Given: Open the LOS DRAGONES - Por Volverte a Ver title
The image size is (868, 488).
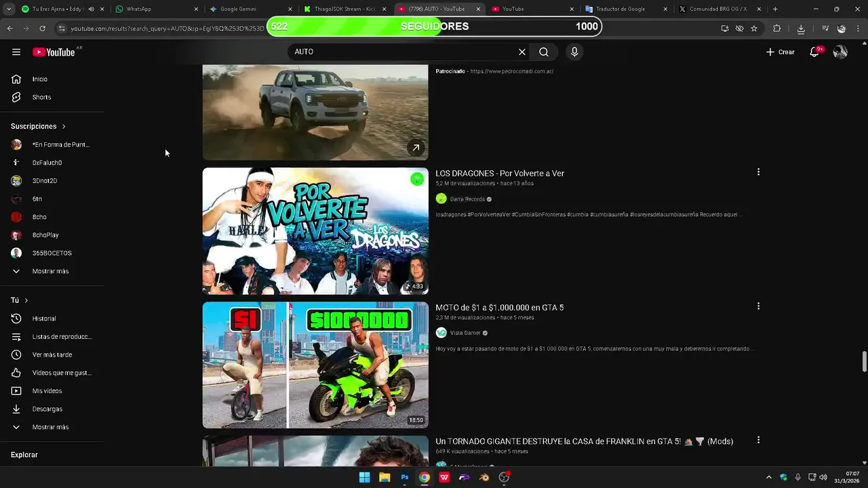Looking at the screenshot, I should 500,174.
